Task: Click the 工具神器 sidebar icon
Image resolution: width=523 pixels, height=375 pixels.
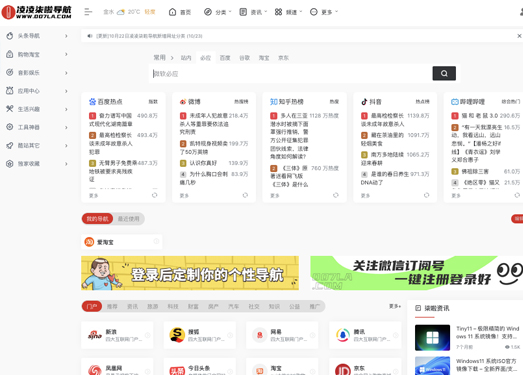Action: click(x=10, y=127)
